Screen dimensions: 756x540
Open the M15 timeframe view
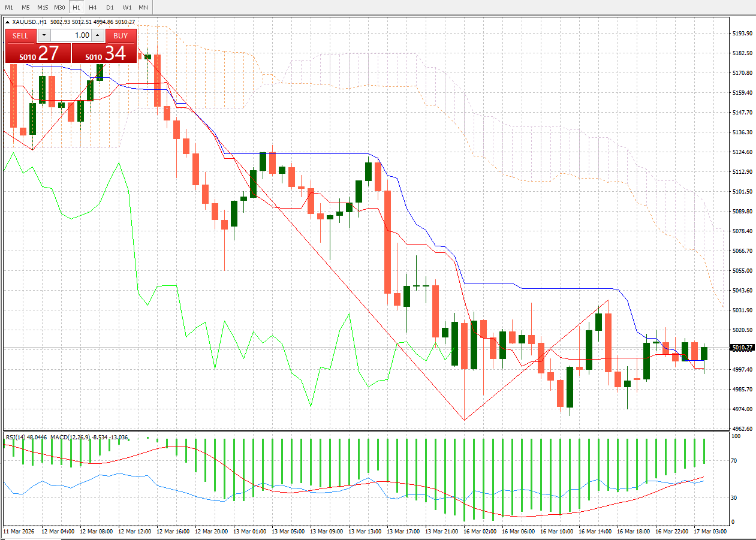coord(42,7)
